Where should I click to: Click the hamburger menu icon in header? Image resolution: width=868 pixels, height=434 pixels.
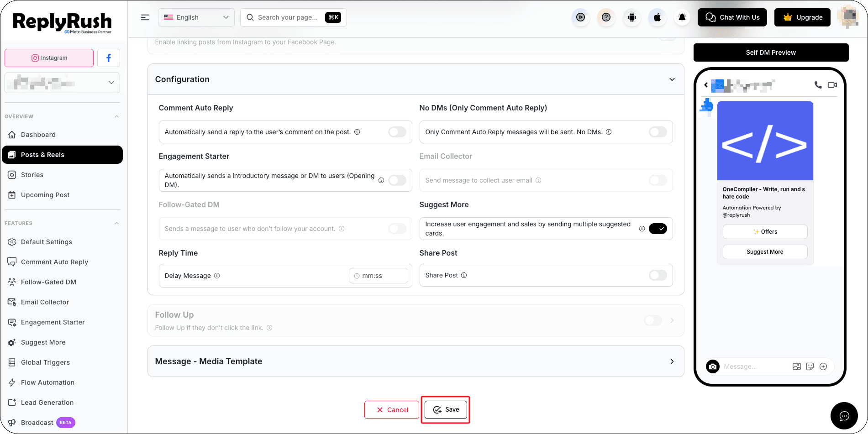145,17
